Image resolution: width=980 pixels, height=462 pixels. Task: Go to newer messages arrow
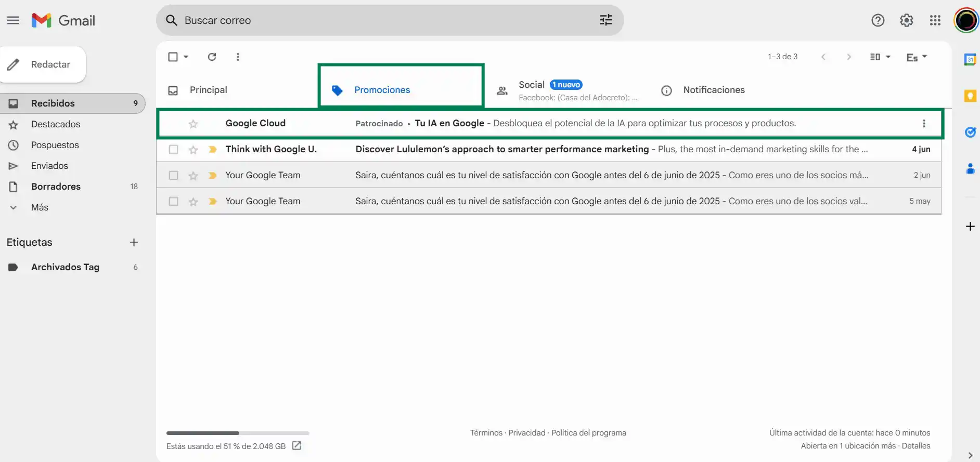tap(823, 57)
